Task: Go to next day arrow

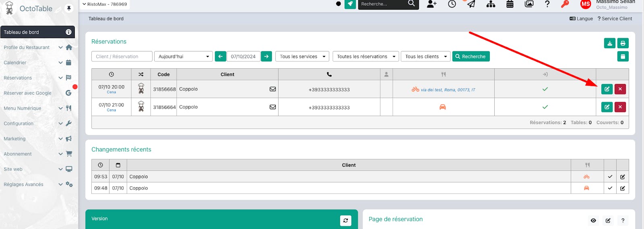Action: click(x=266, y=57)
